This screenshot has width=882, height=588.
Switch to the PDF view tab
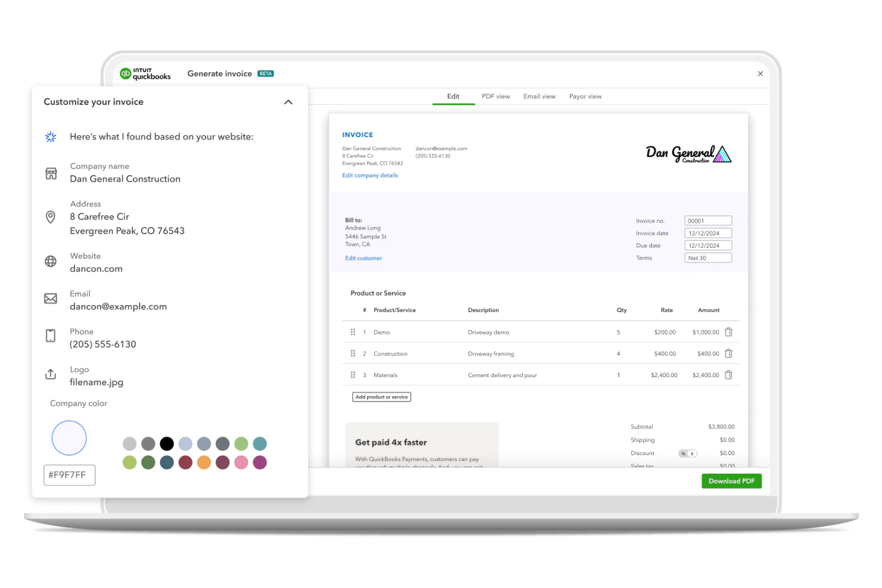point(496,96)
